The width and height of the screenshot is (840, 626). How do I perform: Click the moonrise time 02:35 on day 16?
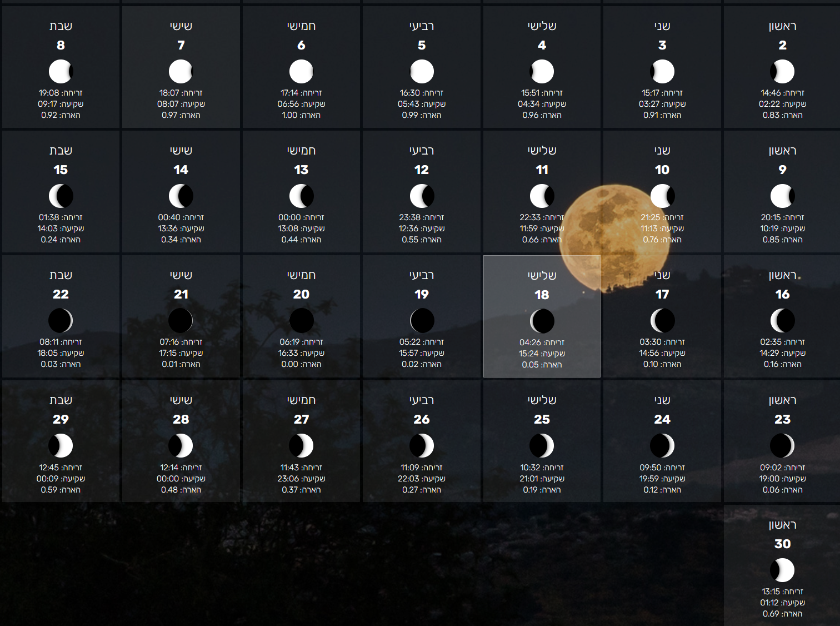(x=771, y=342)
